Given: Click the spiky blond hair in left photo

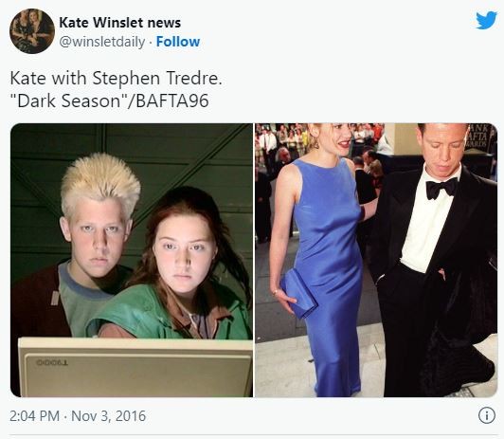Looking at the screenshot, I should click(x=100, y=183).
